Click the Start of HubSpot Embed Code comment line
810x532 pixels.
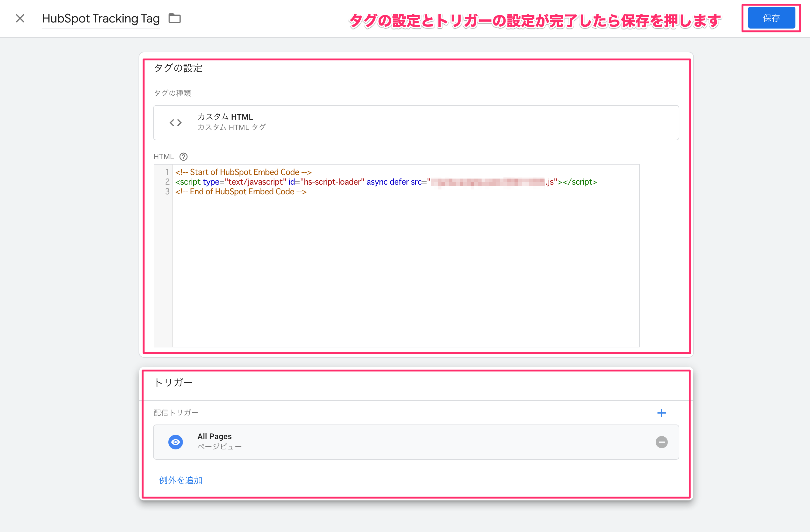(x=243, y=172)
